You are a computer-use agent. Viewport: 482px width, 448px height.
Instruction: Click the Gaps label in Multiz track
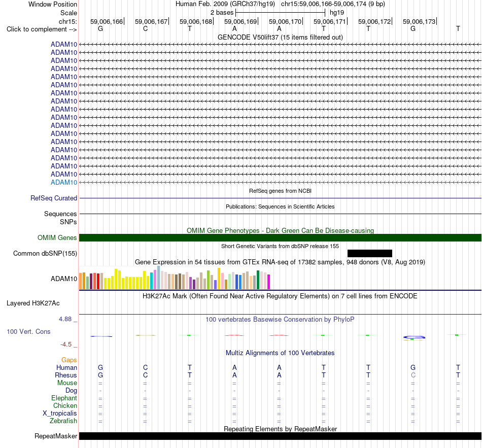coord(69,360)
